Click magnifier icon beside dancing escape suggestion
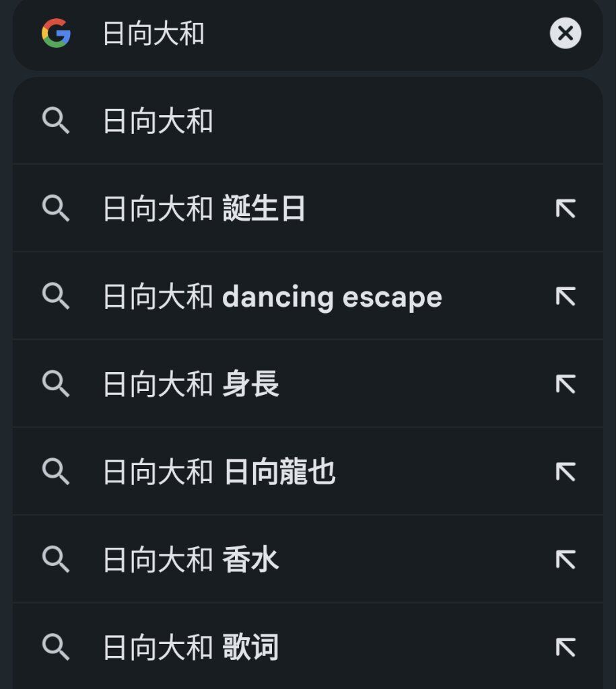 click(56, 296)
